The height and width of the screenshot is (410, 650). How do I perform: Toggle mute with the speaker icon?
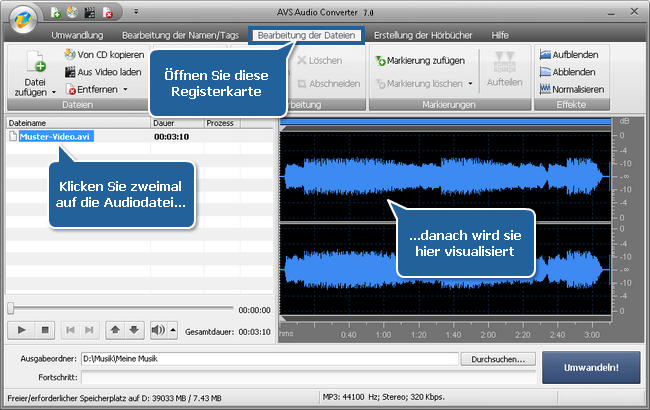click(158, 330)
